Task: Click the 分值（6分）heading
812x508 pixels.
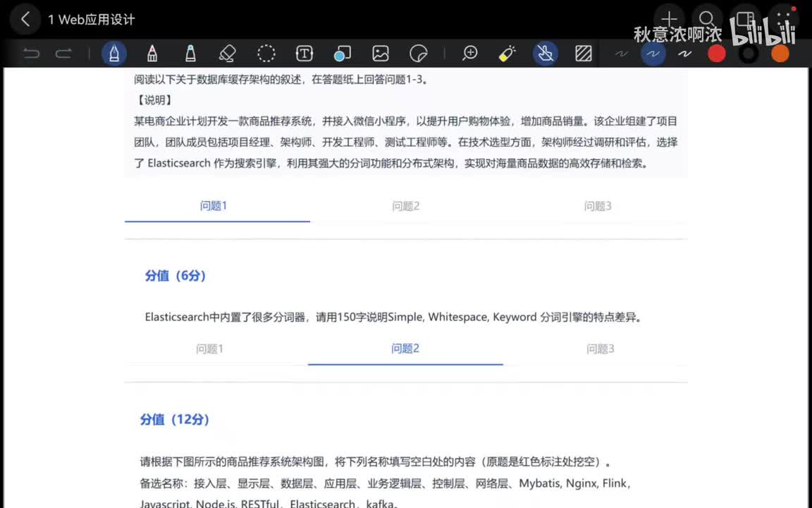Action: point(175,276)
